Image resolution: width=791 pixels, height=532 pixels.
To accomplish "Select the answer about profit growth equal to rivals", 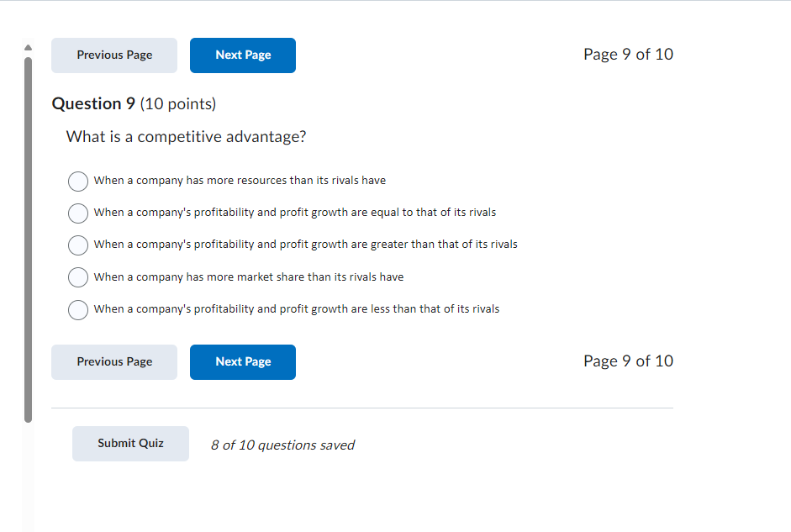I will point(77,213).
